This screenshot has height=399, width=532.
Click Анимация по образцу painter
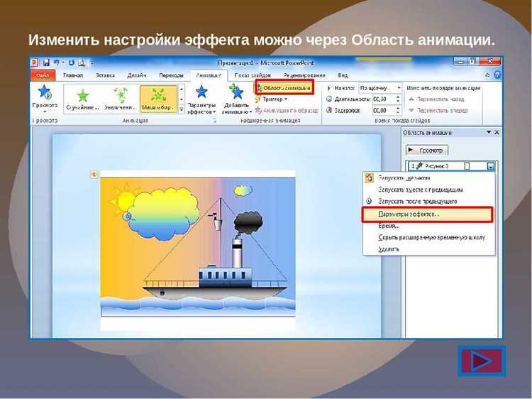tap(287, 110)
